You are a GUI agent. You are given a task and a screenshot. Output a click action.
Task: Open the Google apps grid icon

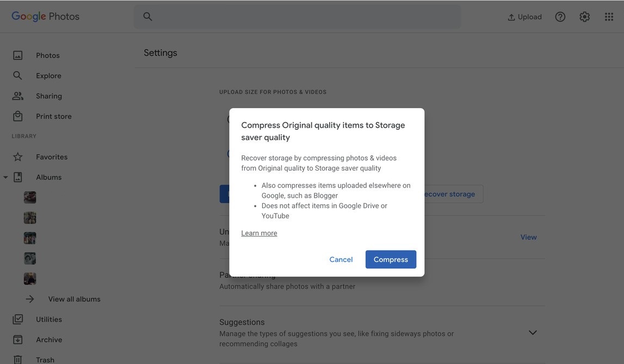[609, 17]
